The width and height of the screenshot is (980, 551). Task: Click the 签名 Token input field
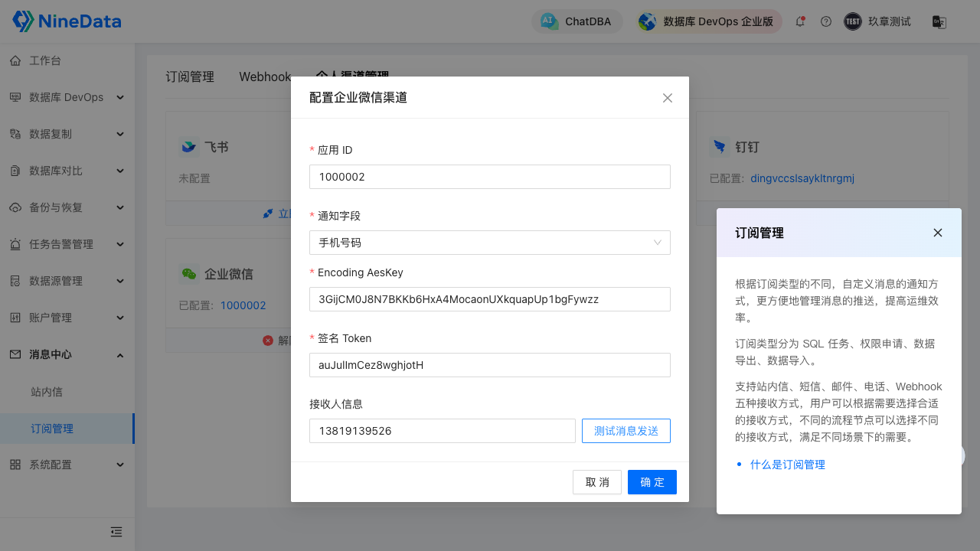(x=489, y=365)
